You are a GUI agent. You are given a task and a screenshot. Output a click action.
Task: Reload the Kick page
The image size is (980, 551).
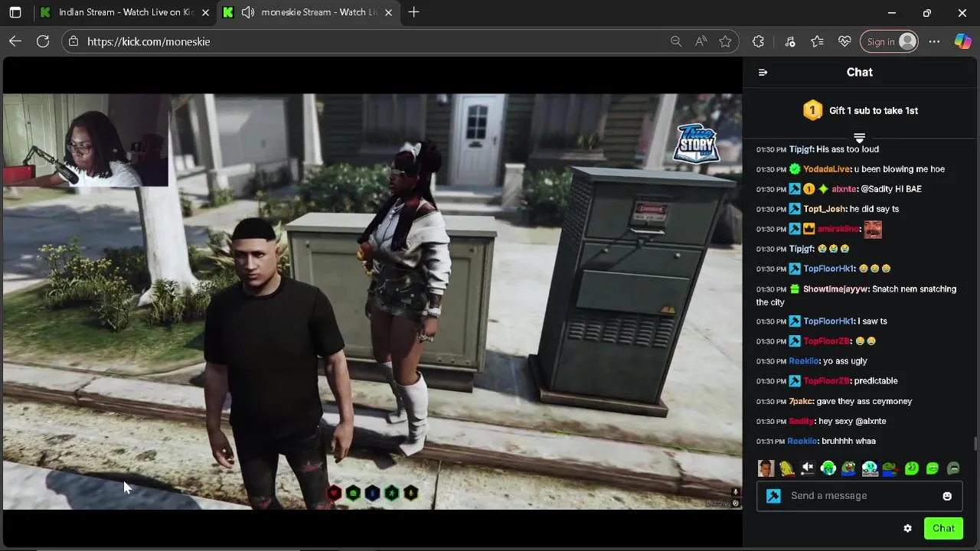point(43,41)
